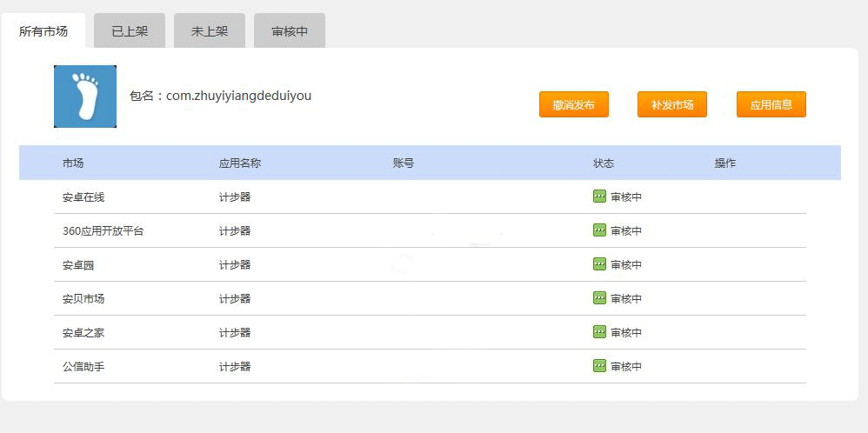Click the 安卓在线 market name
868x433 pixels.
[83, 197]
